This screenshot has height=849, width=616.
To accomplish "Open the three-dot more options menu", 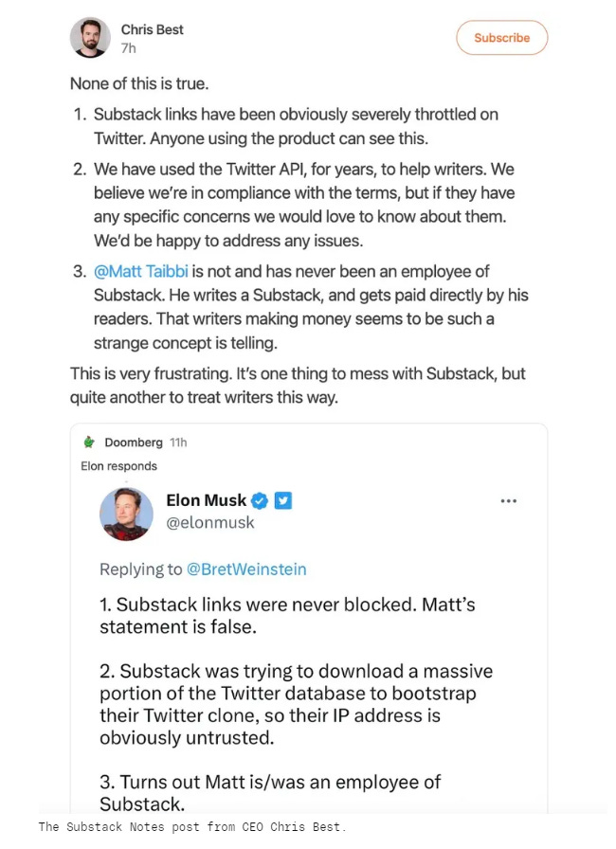I will 508,500.
